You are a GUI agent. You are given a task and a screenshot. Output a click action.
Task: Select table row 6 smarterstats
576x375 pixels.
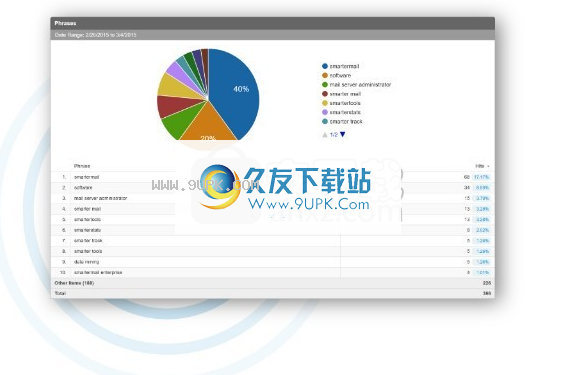tap(87, 230)
